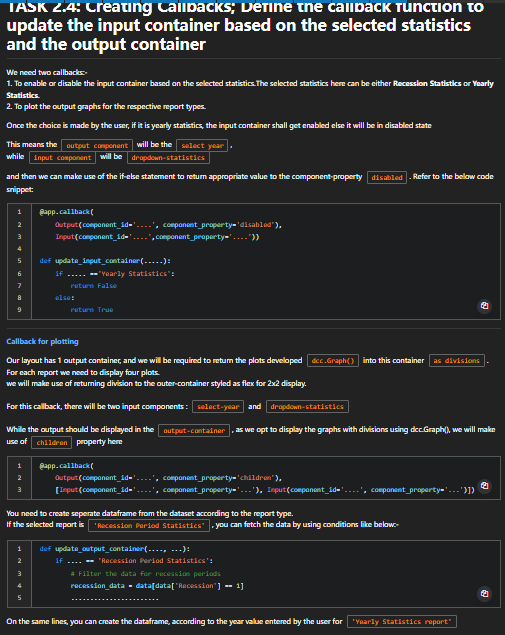Click the 'output-container' code tag
The image size is (505, 635).
(194, 430)
